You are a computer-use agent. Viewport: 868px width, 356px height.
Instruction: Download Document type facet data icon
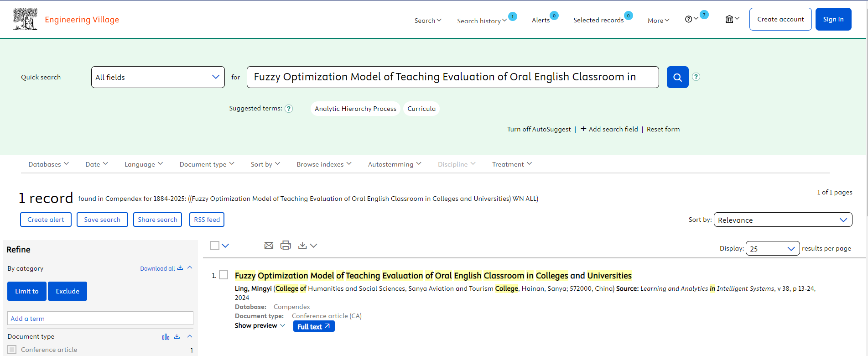point(177,337)
